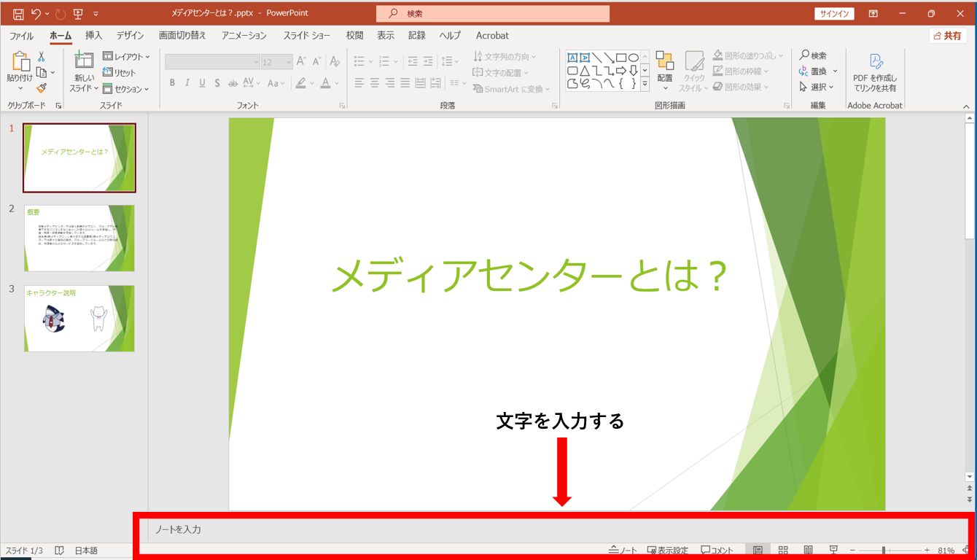Click Create PDF and share link icon
The image size is (977, 560).
point(875,72)
